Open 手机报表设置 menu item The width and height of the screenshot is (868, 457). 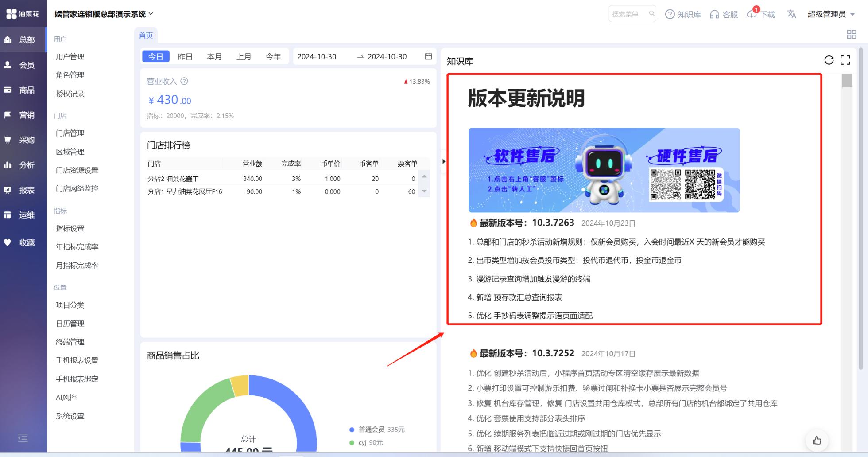77,360
